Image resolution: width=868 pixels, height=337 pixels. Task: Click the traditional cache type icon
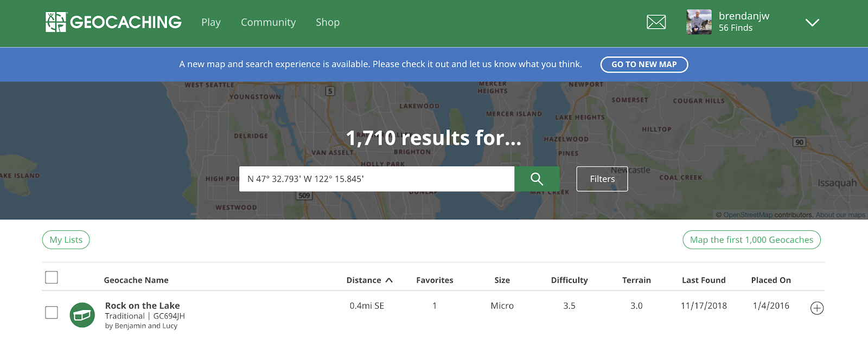82,315
